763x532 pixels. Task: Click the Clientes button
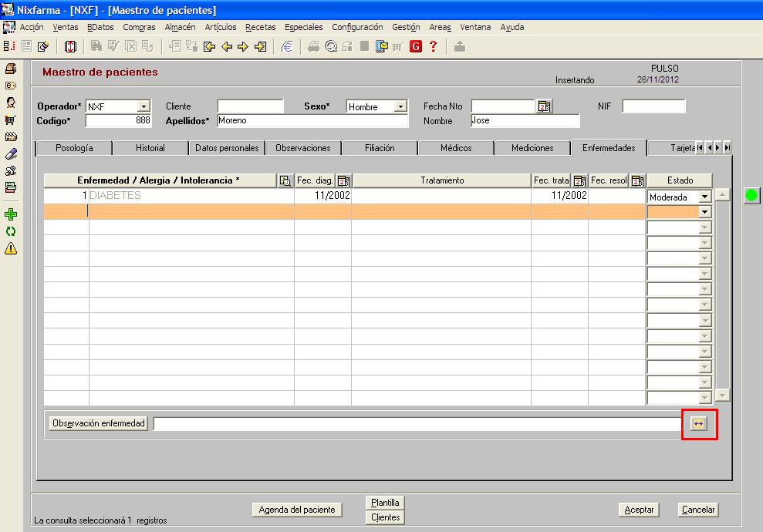(x=385, y=517)
